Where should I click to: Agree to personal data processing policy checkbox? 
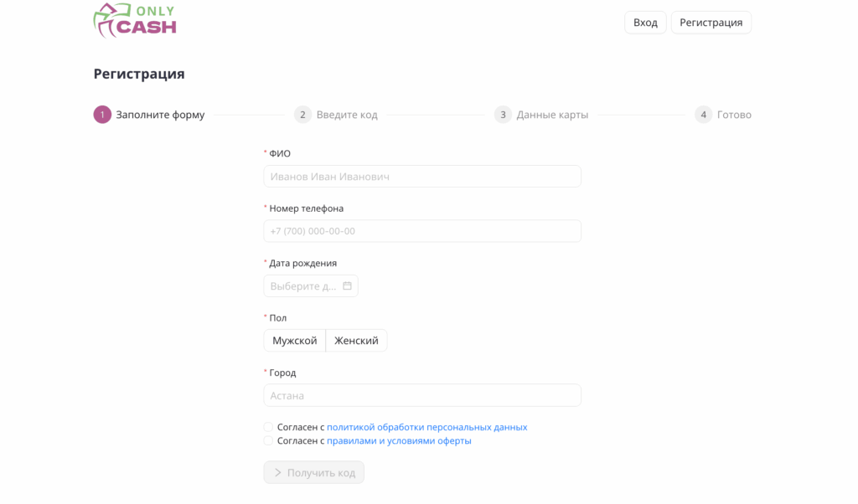(268, 427)
